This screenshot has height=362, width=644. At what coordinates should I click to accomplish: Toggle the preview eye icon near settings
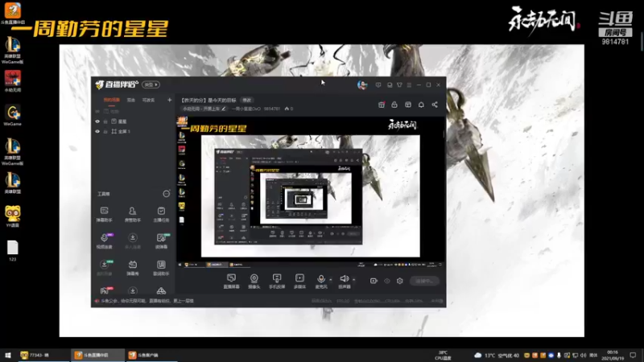[x=387, y=281]
